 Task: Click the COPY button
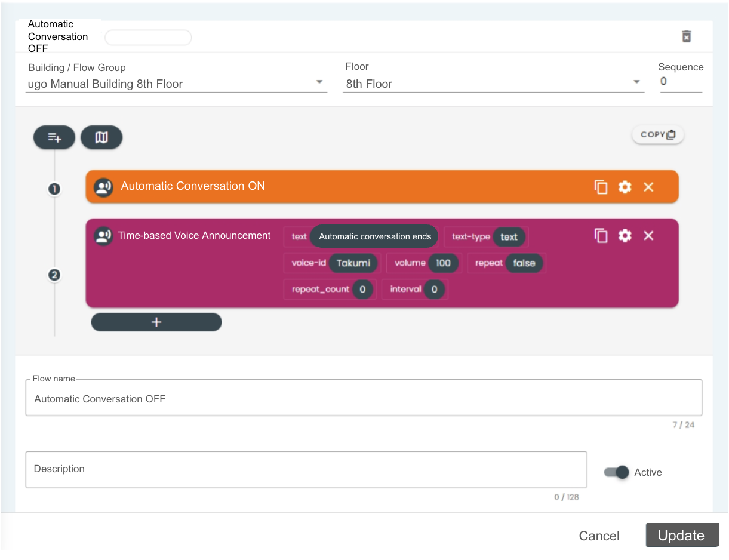[x=658, y=135]
